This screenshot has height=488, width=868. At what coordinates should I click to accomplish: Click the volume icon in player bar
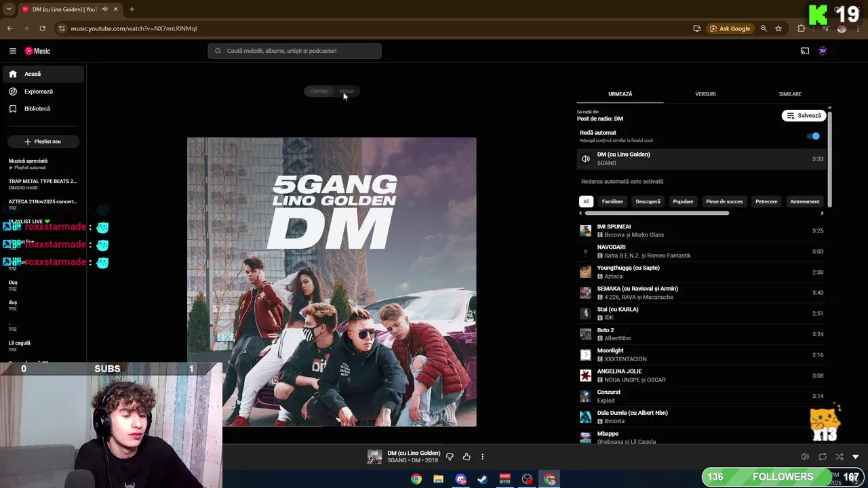(805, 457)
